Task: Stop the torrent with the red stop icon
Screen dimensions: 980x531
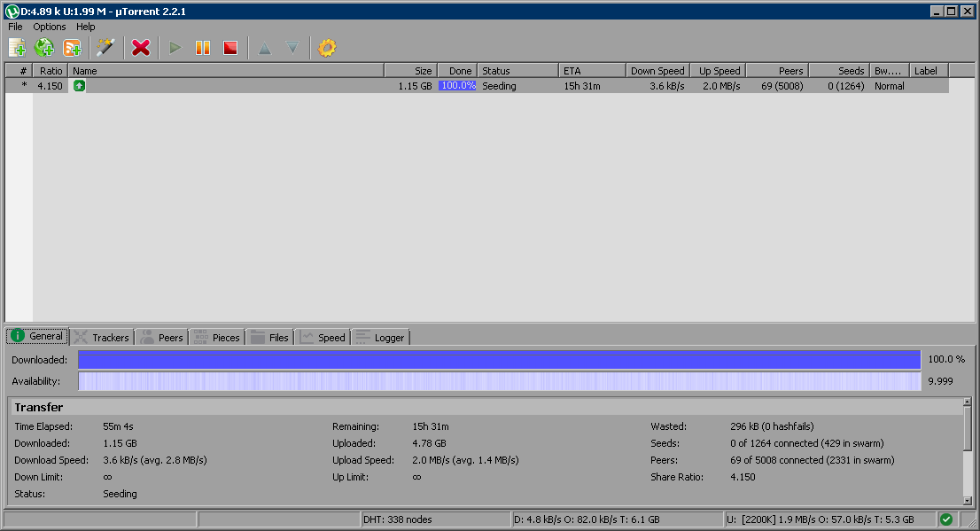Action: pos(230,48)
